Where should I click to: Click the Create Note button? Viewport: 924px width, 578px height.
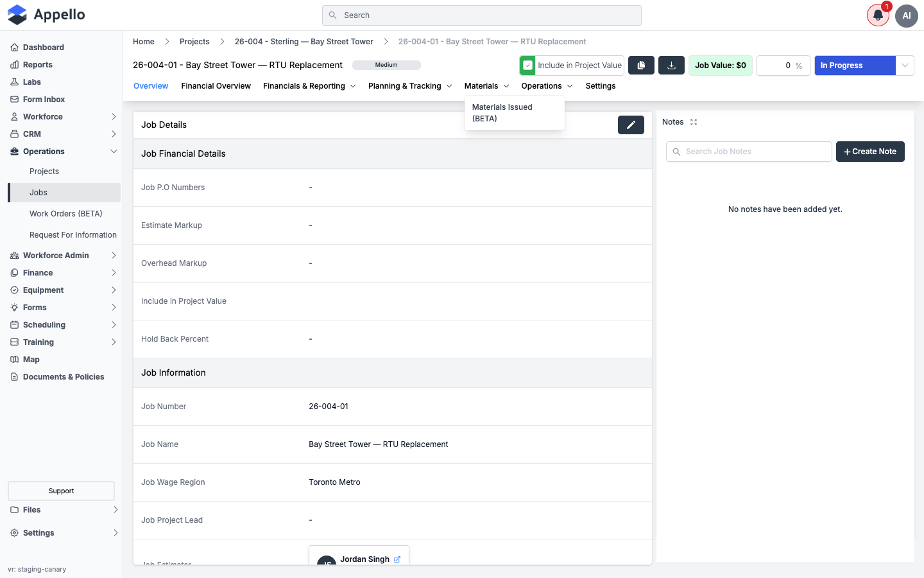coord(870,152)
